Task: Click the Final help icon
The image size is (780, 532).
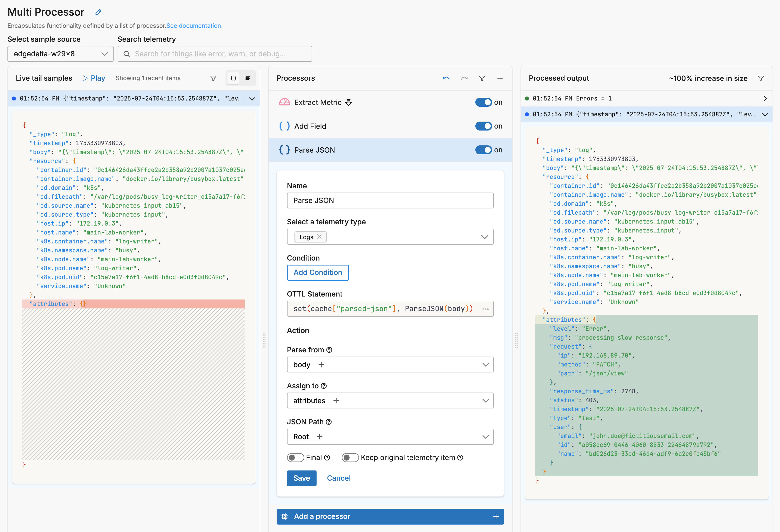Action: pos(327,458)
